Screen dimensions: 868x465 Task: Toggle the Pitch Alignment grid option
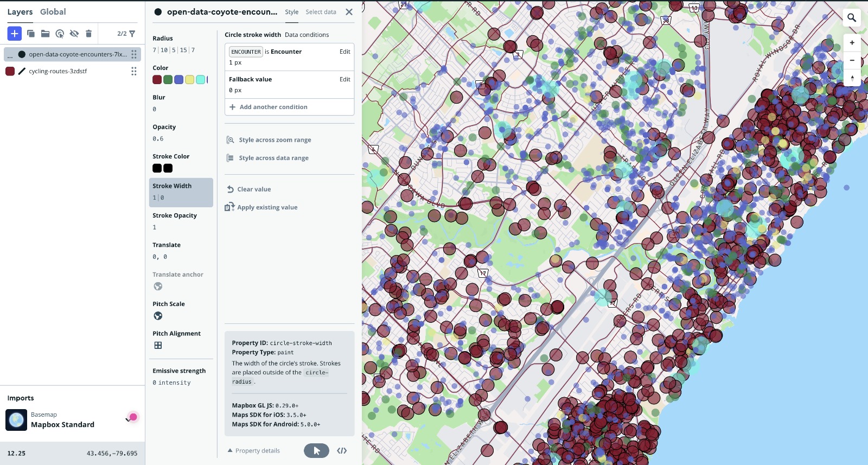[x=158, y=346]
